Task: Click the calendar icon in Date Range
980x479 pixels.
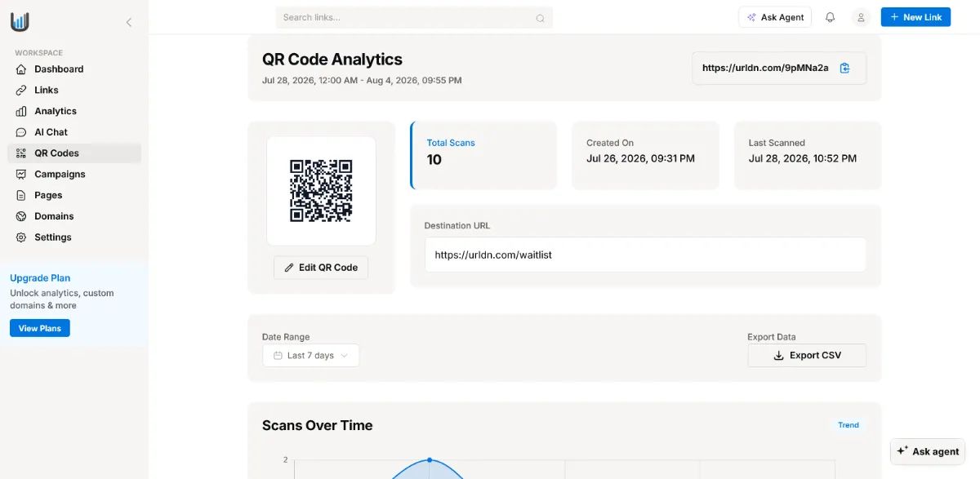Action: coord(278,356)
